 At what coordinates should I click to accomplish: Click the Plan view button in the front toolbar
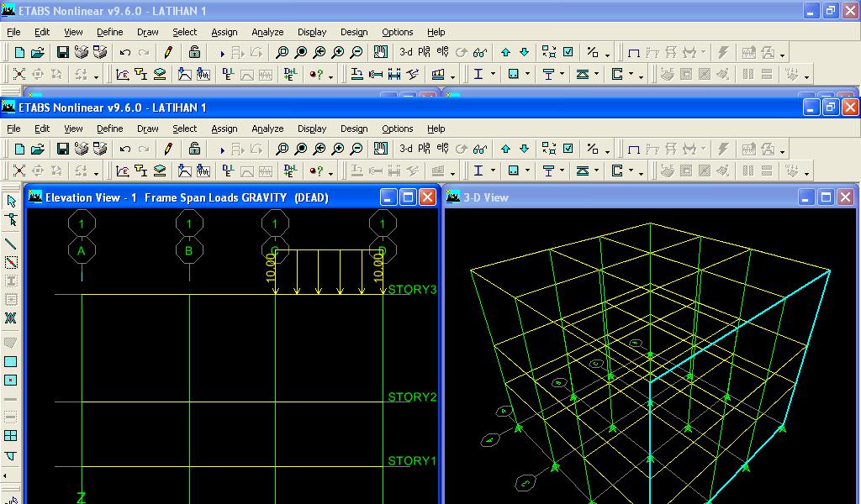pyautogui.click(x=424, y=149)
